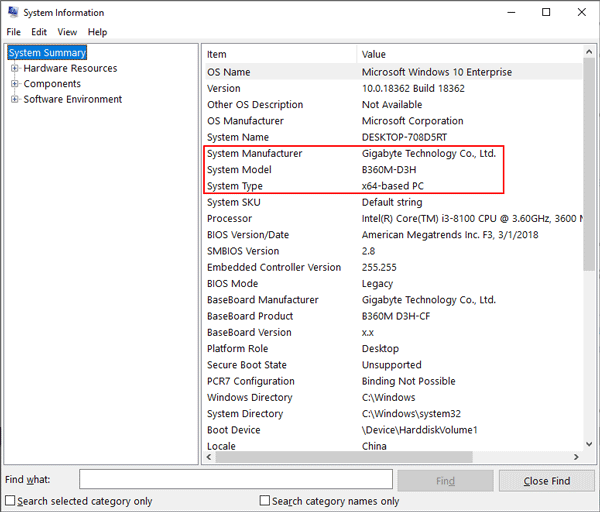The image size is (600, 512).
Task: Select the BIOS Mode row
Action: [393, 284]
